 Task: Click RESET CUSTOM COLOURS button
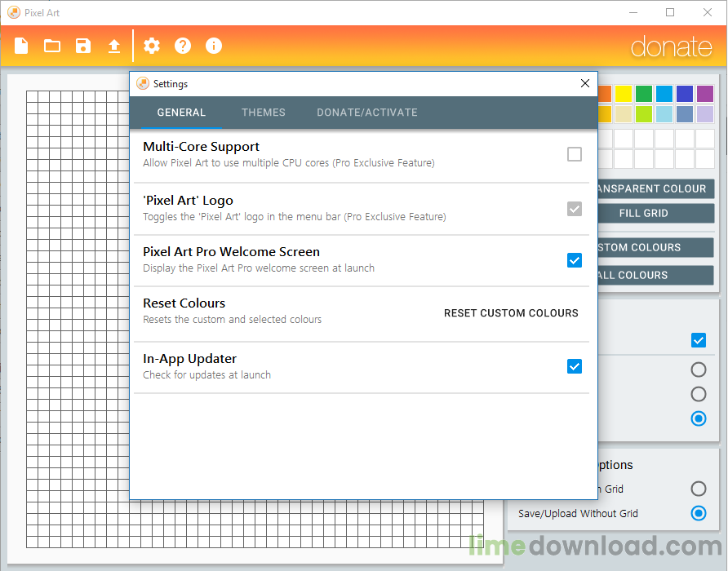[511, 313]
